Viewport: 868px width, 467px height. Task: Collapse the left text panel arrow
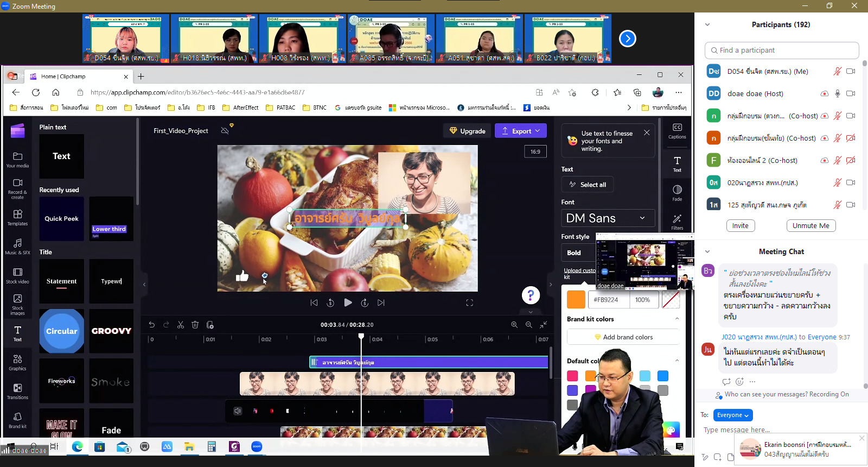[x=144, y=285]
